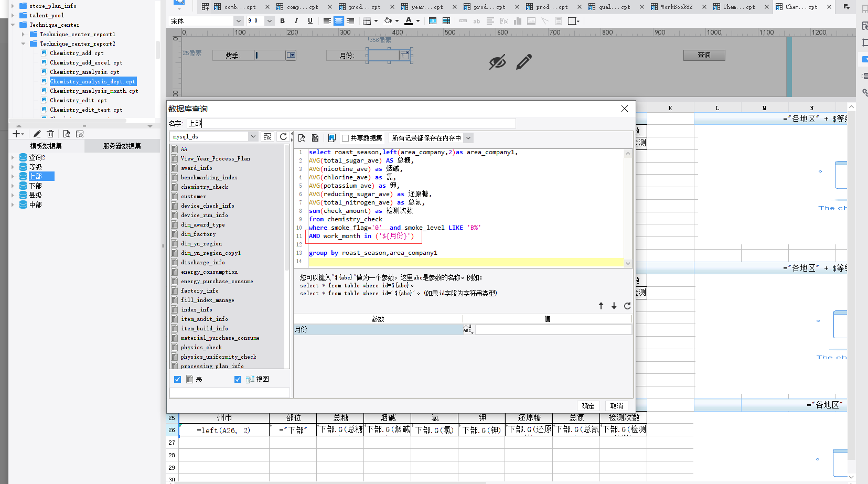Open the border style dropdown arrow
The image size is (868, 484).
[x=376, y=21]
